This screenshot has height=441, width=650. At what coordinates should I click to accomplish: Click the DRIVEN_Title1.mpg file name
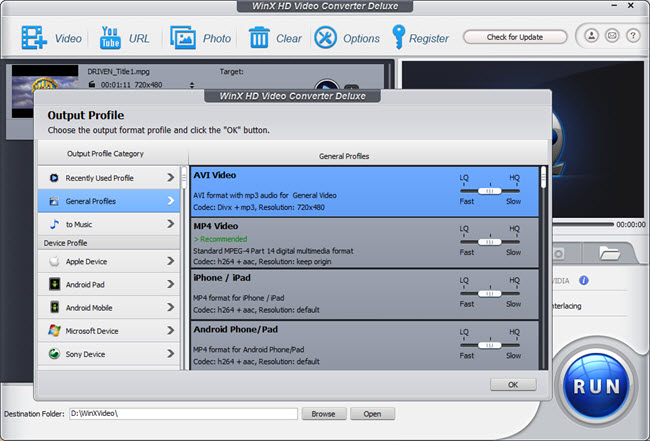tap(119, 72)
